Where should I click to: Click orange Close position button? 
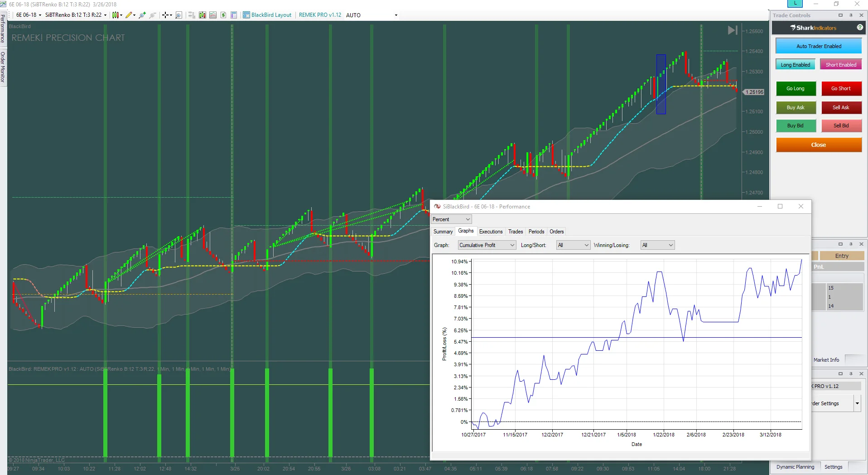click(819, 145)
